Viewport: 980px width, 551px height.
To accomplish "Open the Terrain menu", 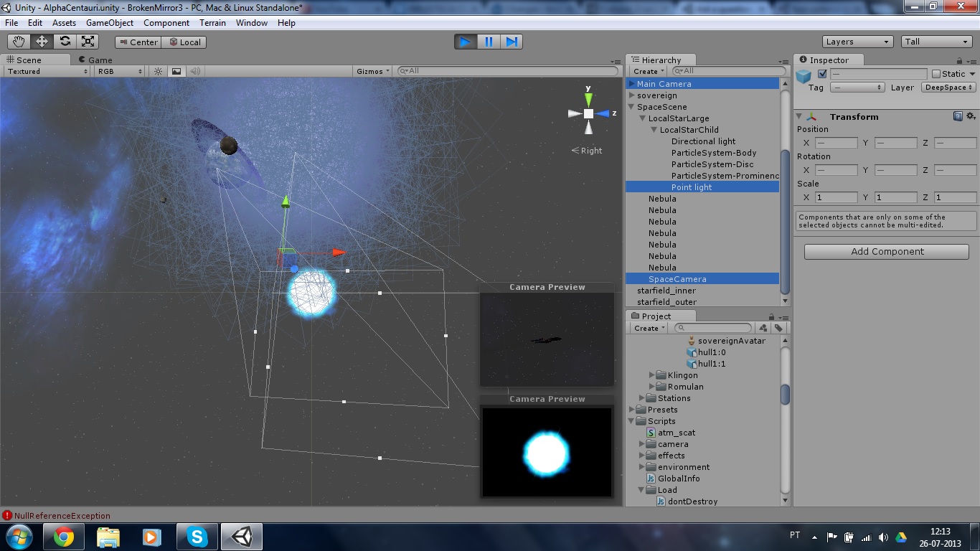I will (212, 23).
